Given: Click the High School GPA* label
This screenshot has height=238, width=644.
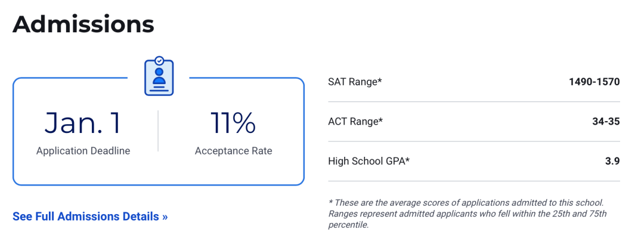Looking at the screenshot, I should tap(369, 161).
